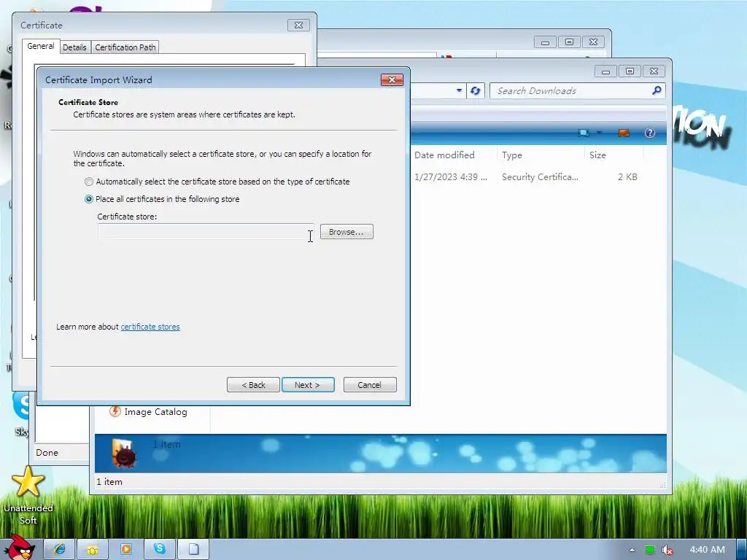Toggle the preview pane icon

(x=624, y=133)
